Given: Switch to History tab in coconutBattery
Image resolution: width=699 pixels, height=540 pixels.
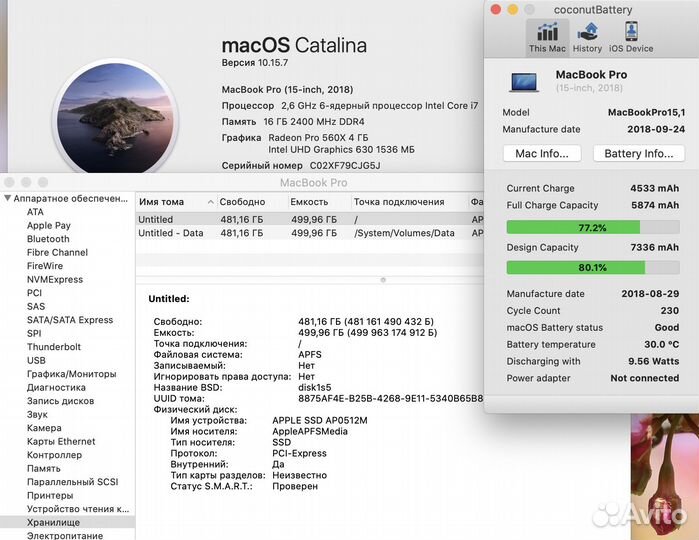Looking at the screenshot, I should point(587,37).
